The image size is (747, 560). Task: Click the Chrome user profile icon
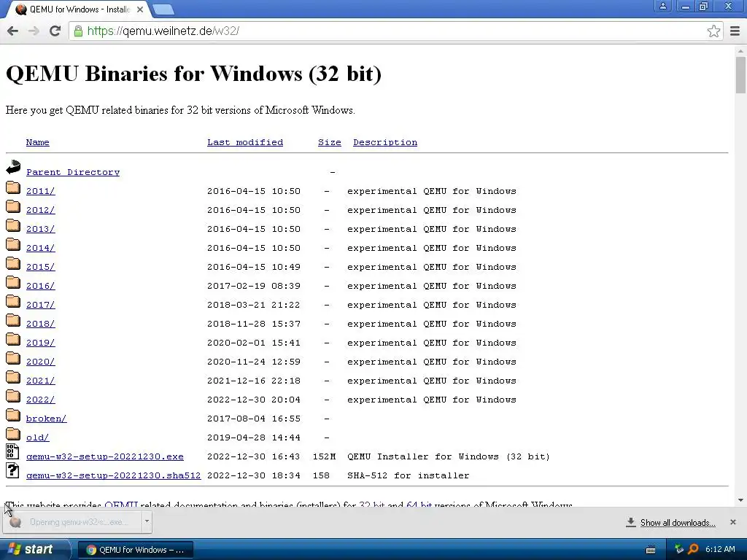(x=662, y=6)
